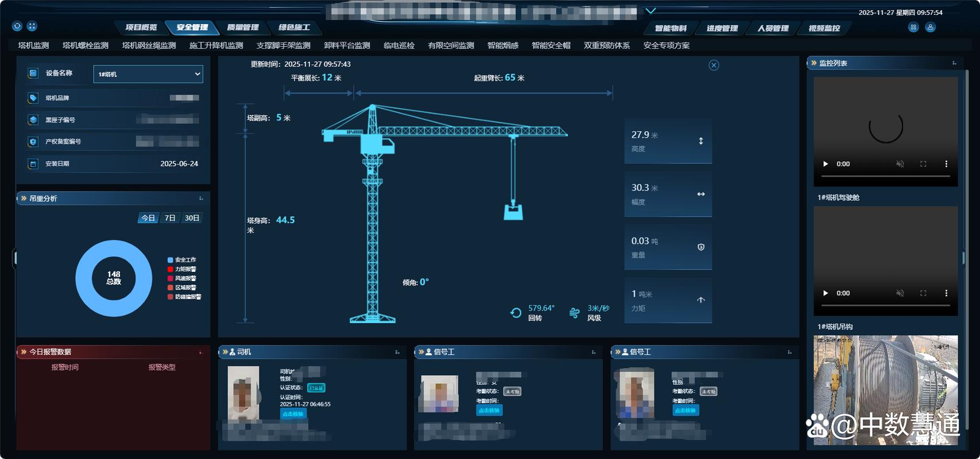
Task: Click the 力矩 card up arrow icon
Action: [701, 300]
